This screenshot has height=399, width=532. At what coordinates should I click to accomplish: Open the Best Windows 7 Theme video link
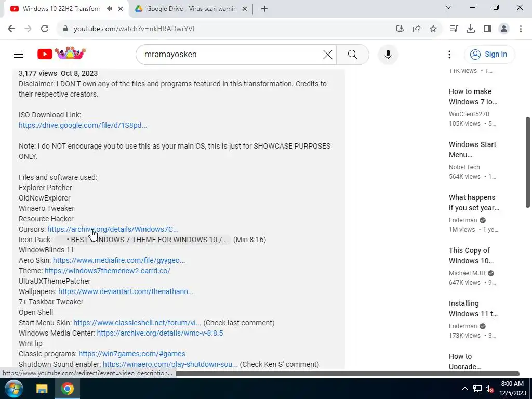point(142,240)
